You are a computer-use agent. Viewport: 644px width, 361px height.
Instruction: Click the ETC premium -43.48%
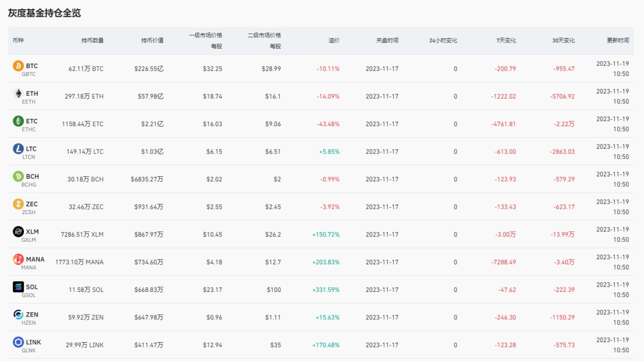328,124
